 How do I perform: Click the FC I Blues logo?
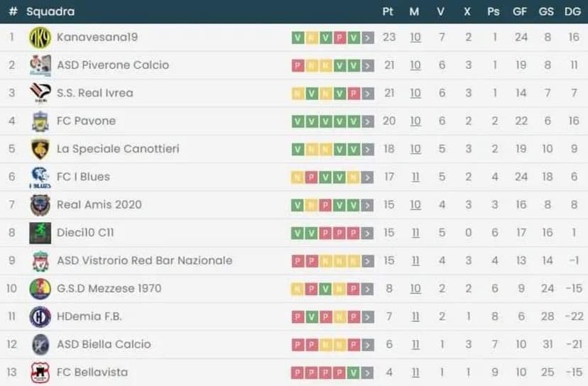(40, 177)
